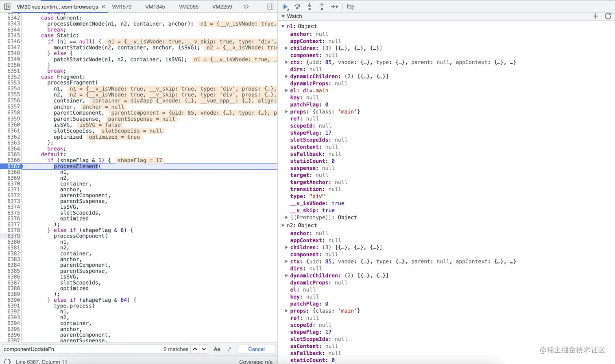The width and height of the screenshot is (615, 364).
Task: Click n1 __v_isVNode: true property
Action: [317, 203]
